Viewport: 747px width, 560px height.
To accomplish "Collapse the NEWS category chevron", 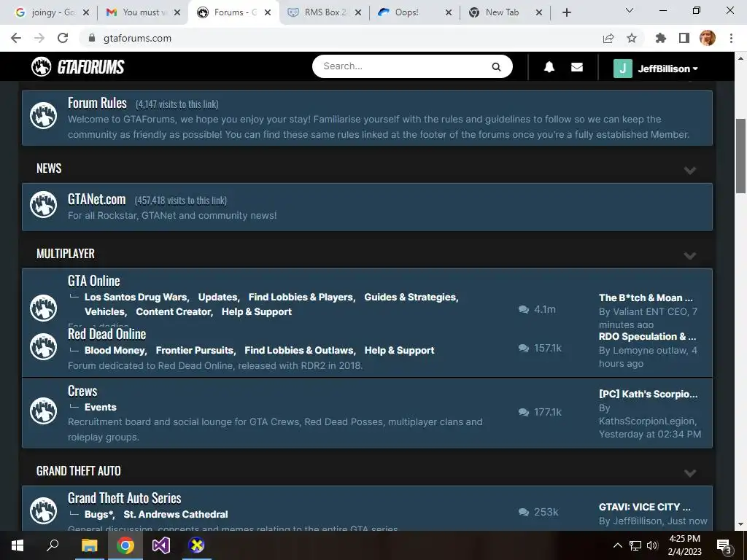I will click(690, 171).
